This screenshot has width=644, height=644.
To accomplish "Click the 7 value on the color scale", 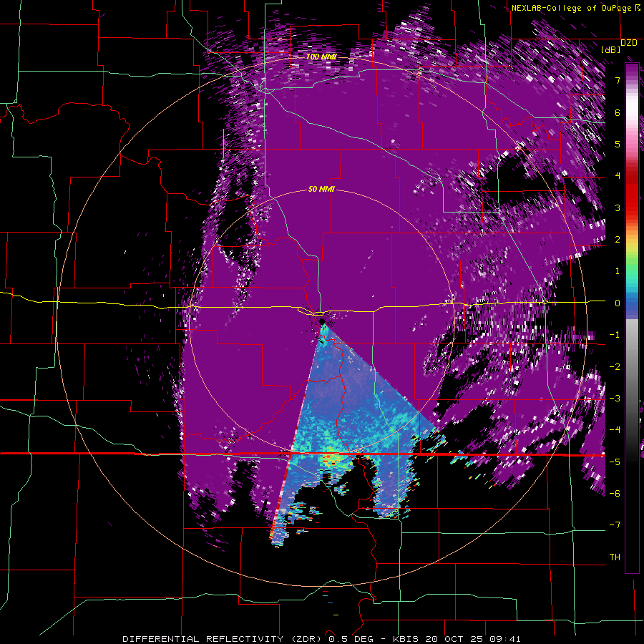I will click(x=618, y=80).
